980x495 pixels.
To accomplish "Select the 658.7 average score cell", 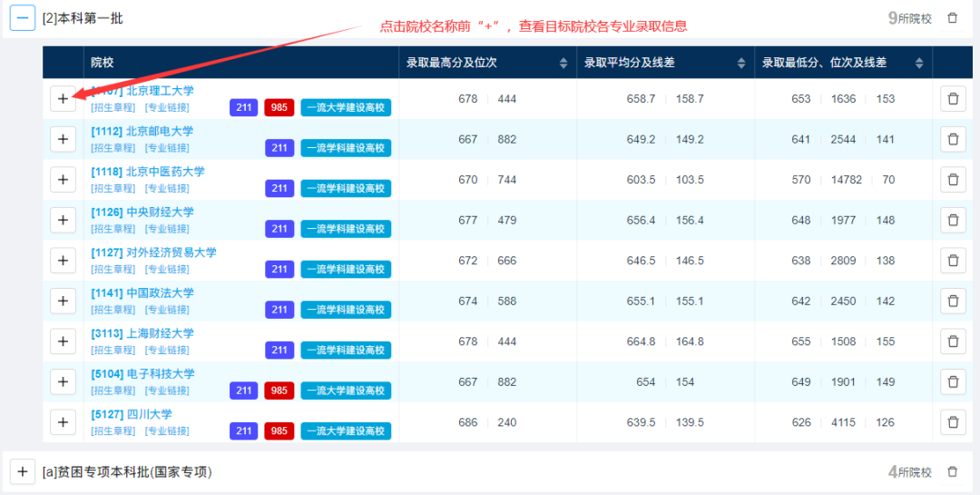I will 642,99.
